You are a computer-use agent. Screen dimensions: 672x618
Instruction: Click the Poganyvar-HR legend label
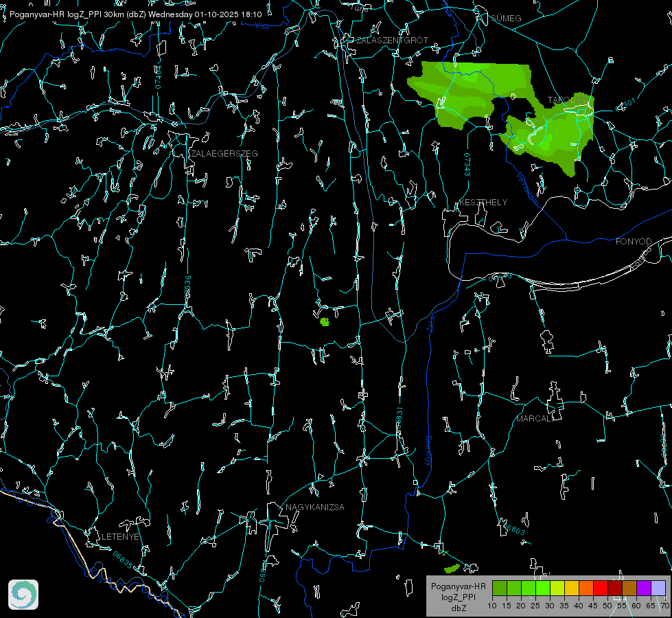458,586
